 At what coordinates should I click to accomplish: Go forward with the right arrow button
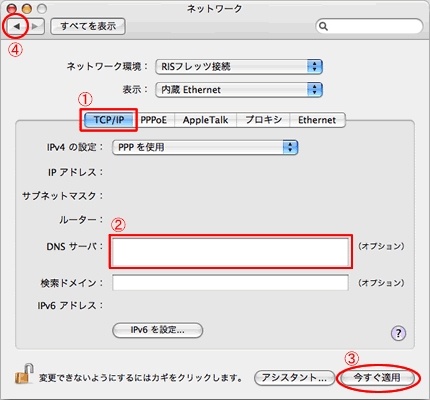click(x=35, y=26)
